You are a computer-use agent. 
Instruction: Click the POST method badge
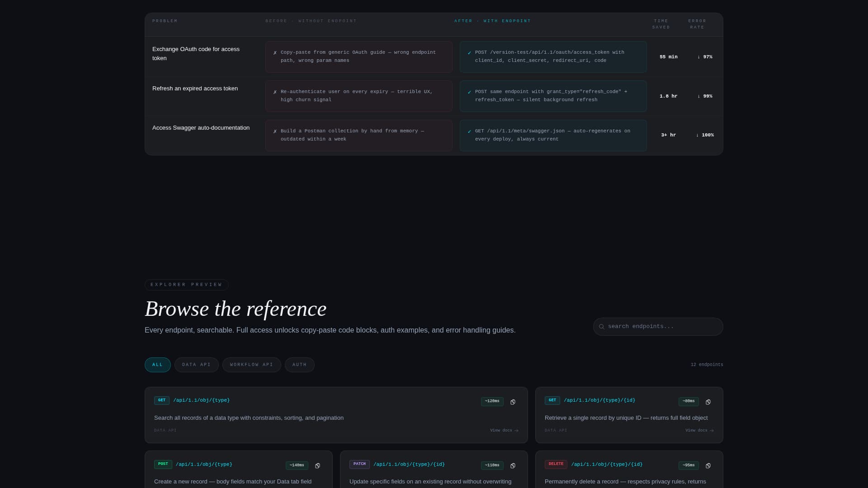163,464
